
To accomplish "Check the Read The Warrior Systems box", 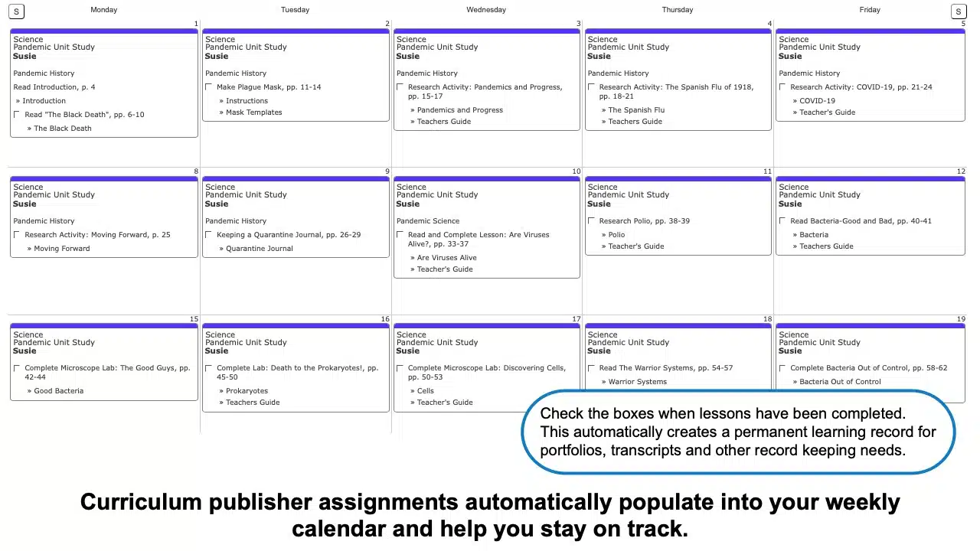I will point(591,368).
